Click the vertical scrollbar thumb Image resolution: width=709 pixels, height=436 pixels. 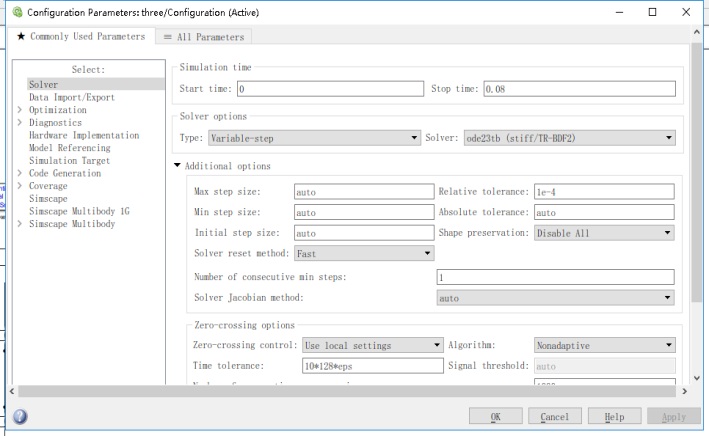[x=697, y=173]
